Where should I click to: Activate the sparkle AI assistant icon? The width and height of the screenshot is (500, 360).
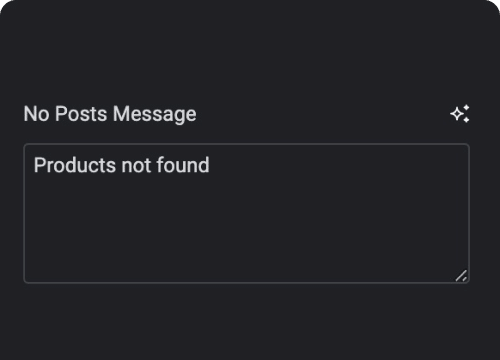pyautogui.click(x=460, y=114)
